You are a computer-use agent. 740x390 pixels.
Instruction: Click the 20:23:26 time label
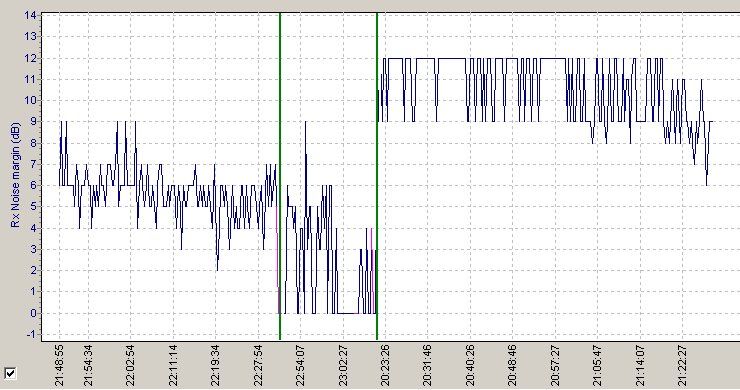(x=385, y=365)
